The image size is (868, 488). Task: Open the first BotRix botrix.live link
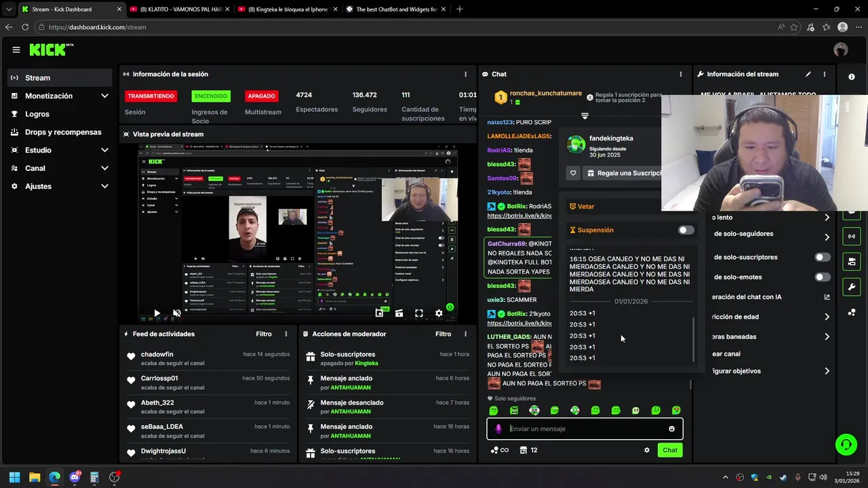519,216
